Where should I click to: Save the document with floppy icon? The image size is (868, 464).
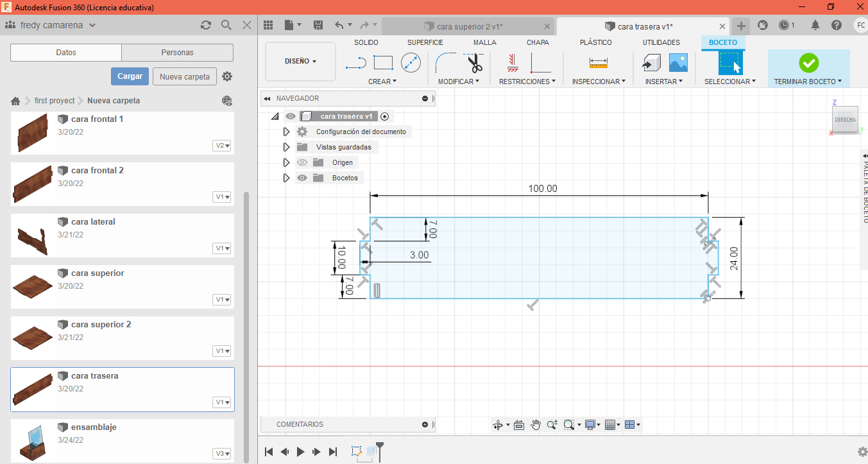click(318, 25)
